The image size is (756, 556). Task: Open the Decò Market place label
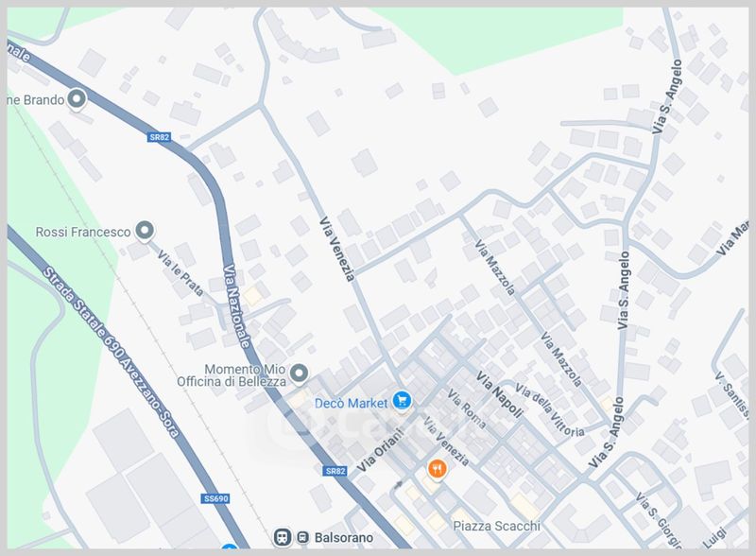(351, 403)
